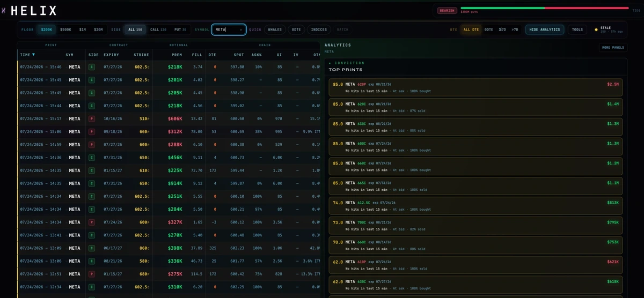Click the $300M puts label

click(x=469, y=12)
